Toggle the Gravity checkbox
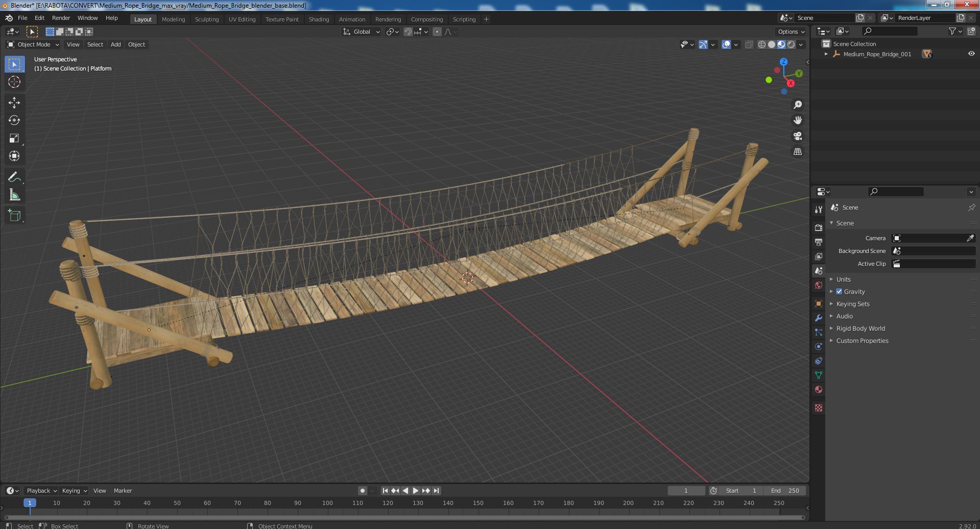The image size is (980, 529). click(839, 291)
